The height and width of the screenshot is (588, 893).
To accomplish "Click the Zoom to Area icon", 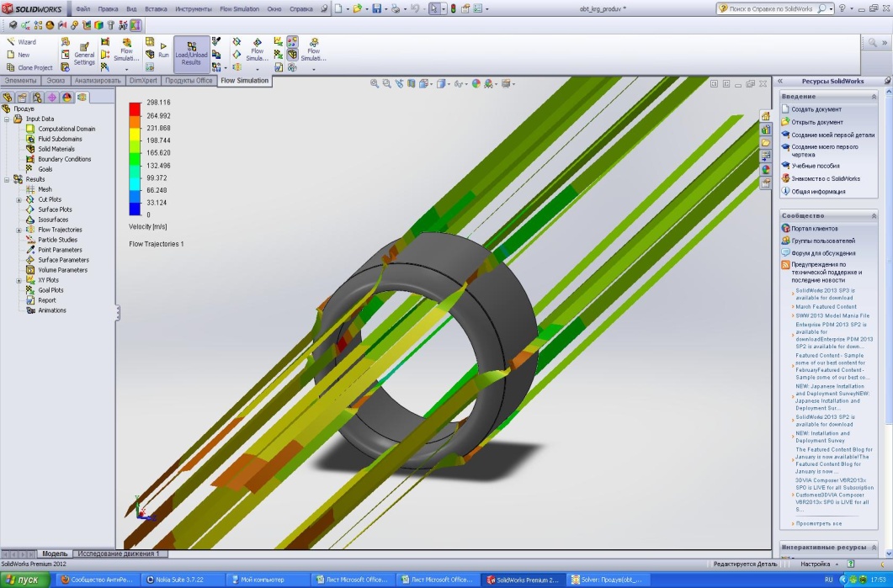I will click(x=386, y=83).
